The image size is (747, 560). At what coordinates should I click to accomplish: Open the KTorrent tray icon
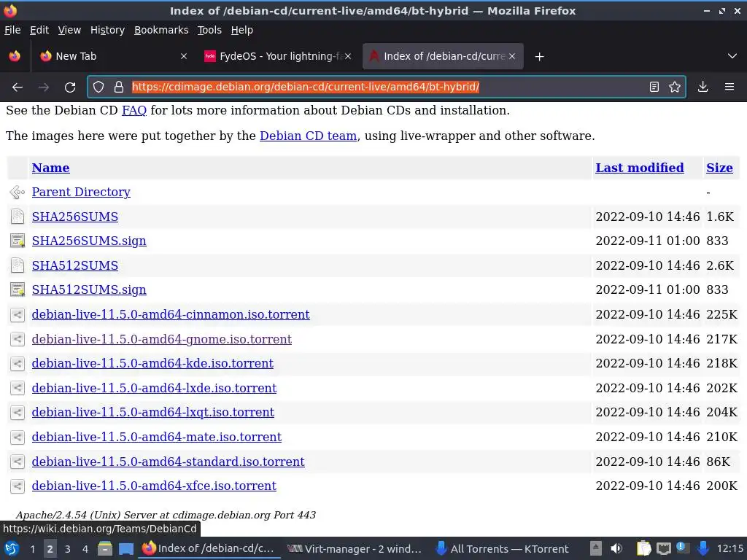[x=703, y=548]
